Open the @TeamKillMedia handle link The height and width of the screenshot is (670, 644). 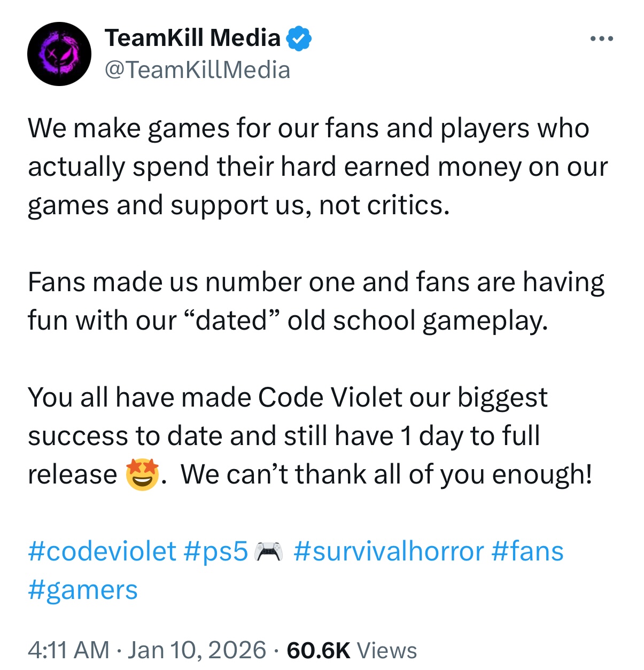pyautogui.click(x=197, y=70)
